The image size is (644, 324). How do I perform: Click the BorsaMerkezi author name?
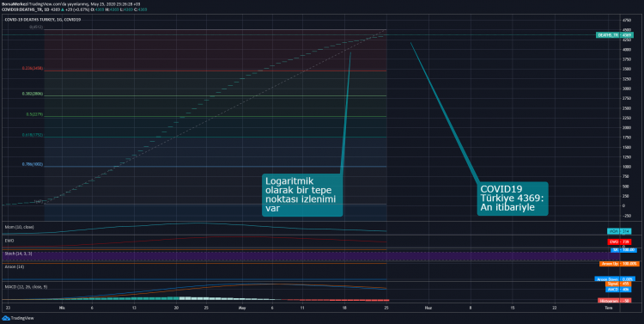point(15,4)
